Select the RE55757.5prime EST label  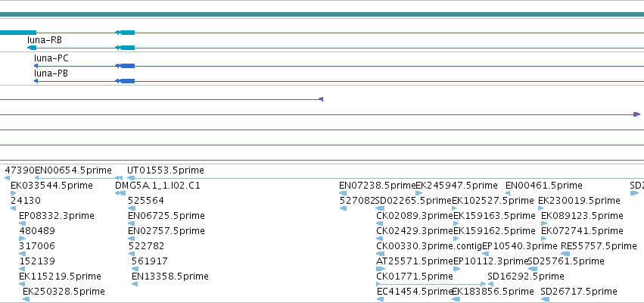599,246
